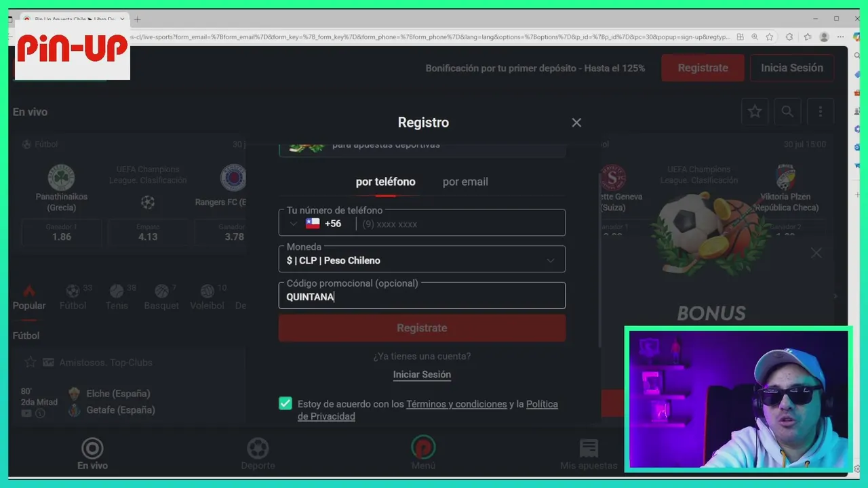Click the Rangers FC team crest
This screenshot has width=868, height=488.
coord(233,178)
